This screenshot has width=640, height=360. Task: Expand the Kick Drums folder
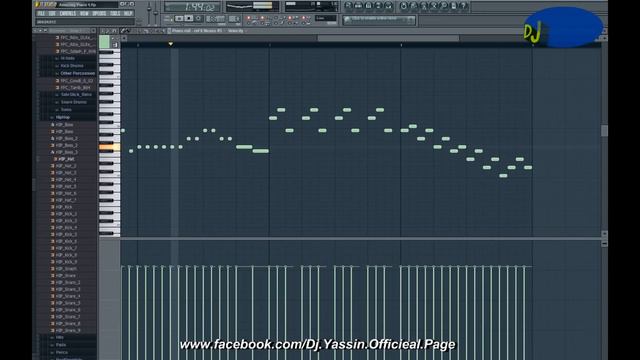(x=71, y=66)
